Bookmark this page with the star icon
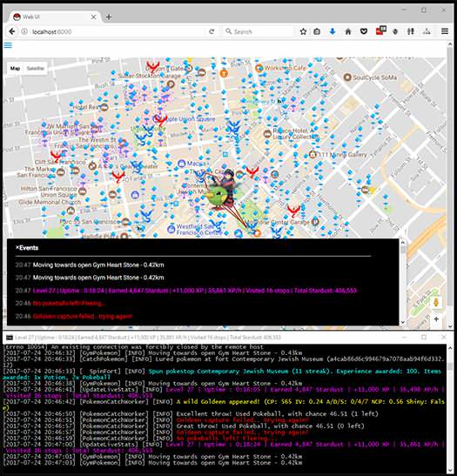 (303, 31)
